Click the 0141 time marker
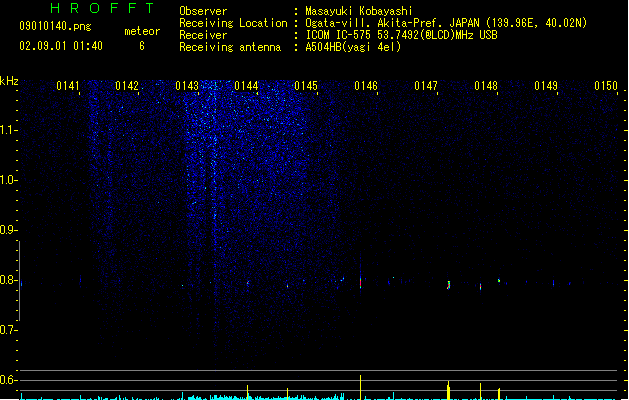This screenshot has height=400, width=629. tap(68, 86)
